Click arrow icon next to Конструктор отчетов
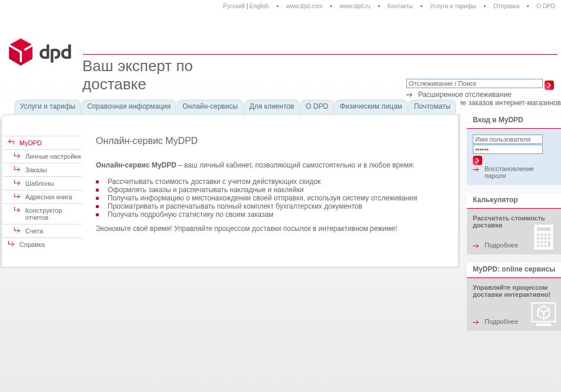This screenshot has width=561, height=392. point(17,210)
